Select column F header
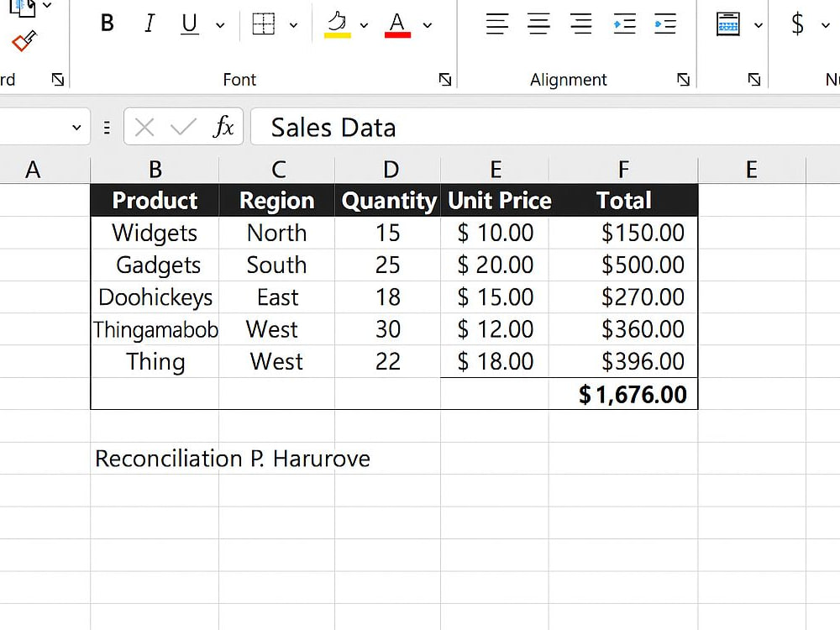Screen dimensions: 840x630 623,170
